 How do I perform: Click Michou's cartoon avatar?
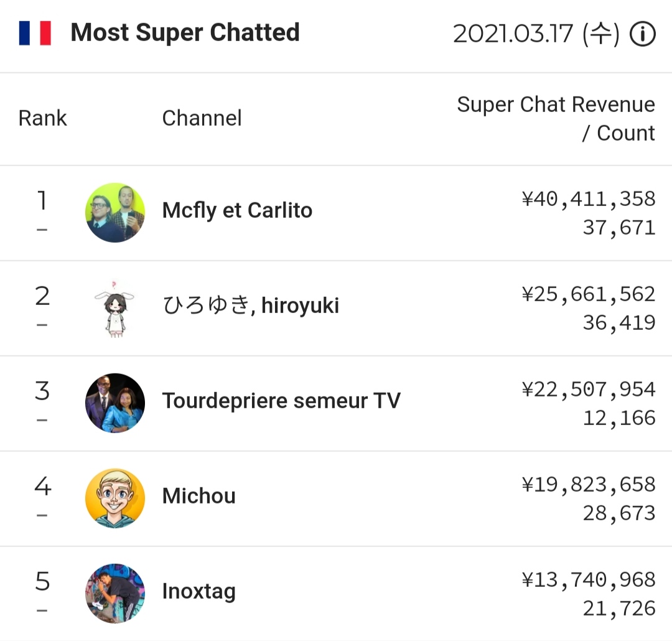(115, 498)
